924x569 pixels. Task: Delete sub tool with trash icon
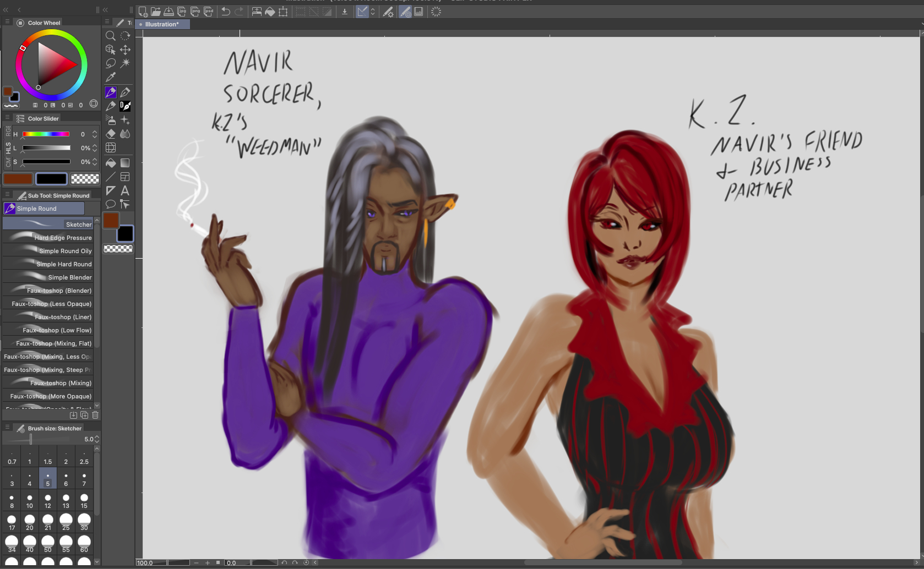coord(95,415)
